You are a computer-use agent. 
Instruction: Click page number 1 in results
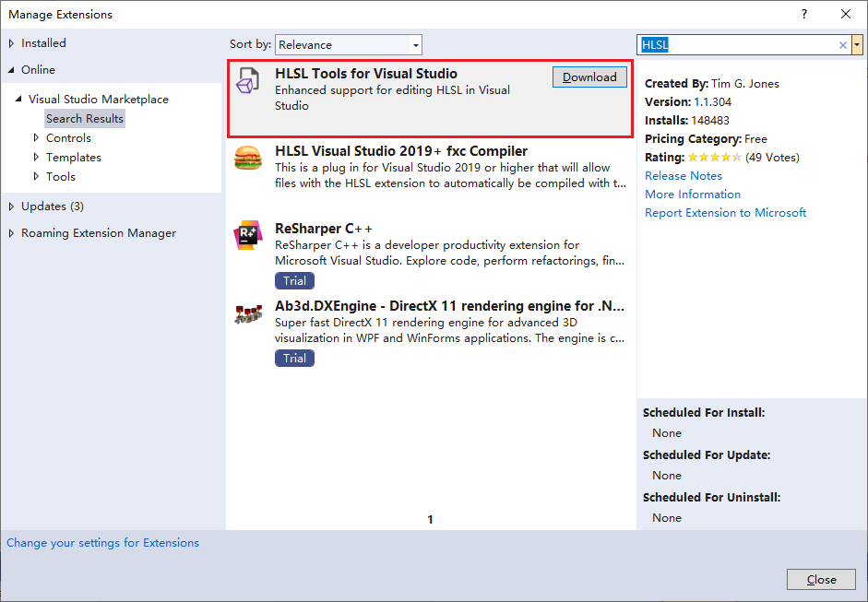430,519
